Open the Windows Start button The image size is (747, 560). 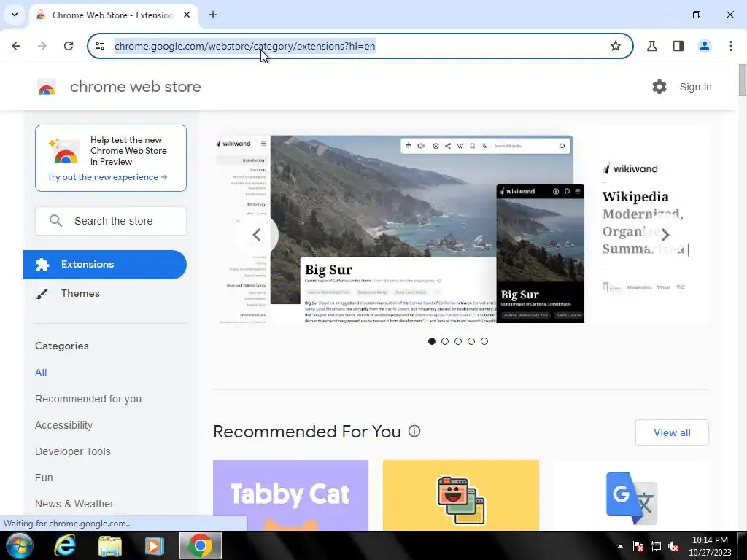tap(19, 545)
